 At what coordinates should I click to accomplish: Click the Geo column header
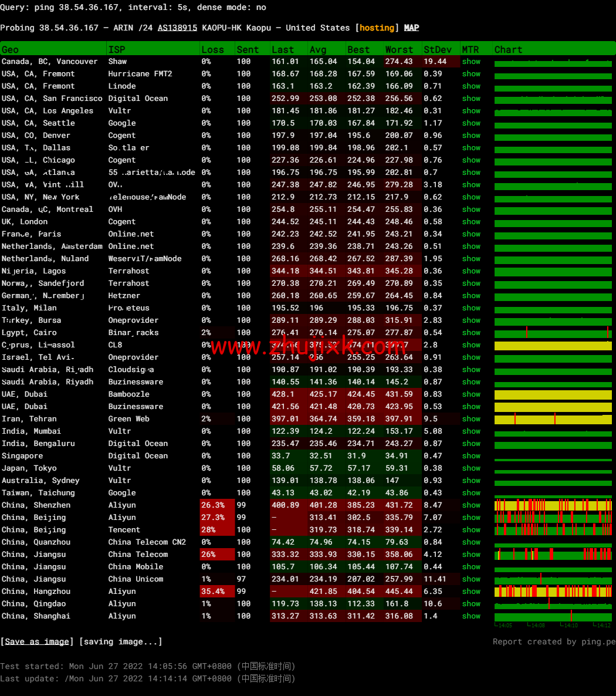tap(10, 50)
